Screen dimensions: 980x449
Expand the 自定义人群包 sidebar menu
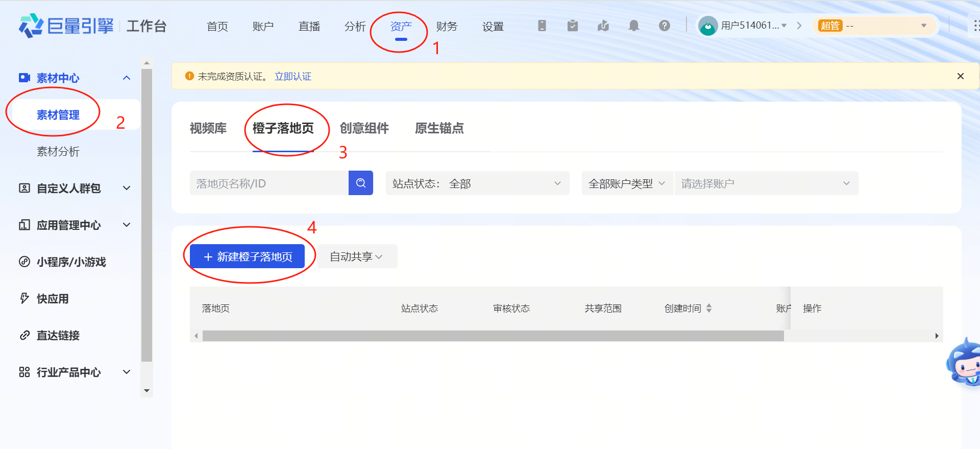[x=127, y=188]
